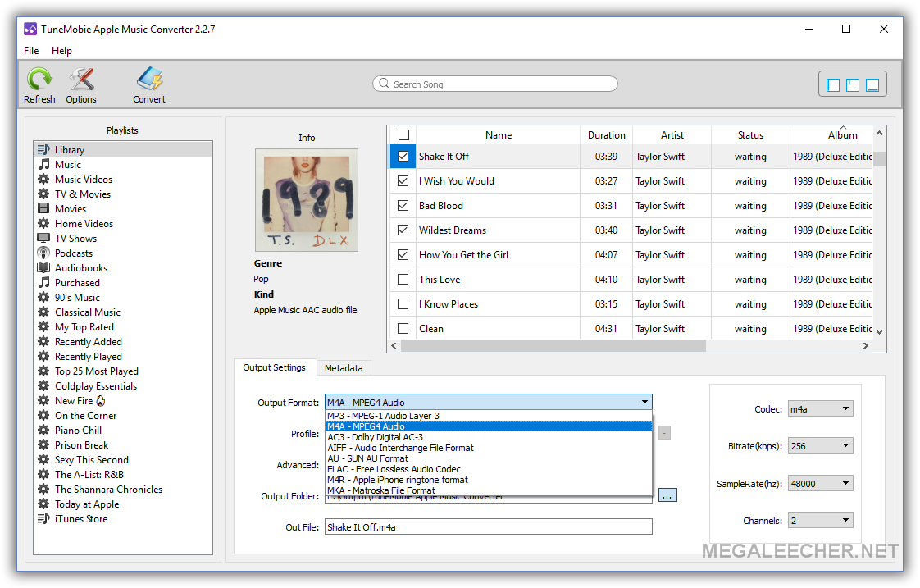Click the Today at Apple gear icon
This screenshot has width=920, height=588.
click(43, 504)
